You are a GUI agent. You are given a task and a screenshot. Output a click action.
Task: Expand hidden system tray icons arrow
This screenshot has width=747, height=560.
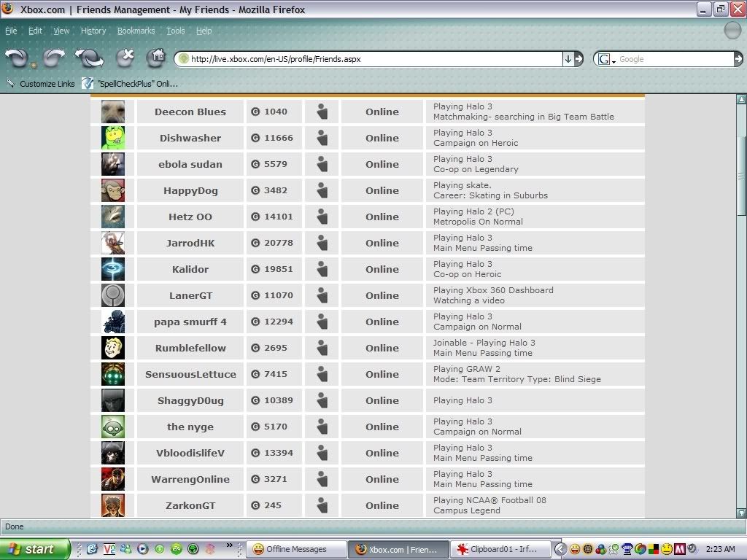[560, 550]
